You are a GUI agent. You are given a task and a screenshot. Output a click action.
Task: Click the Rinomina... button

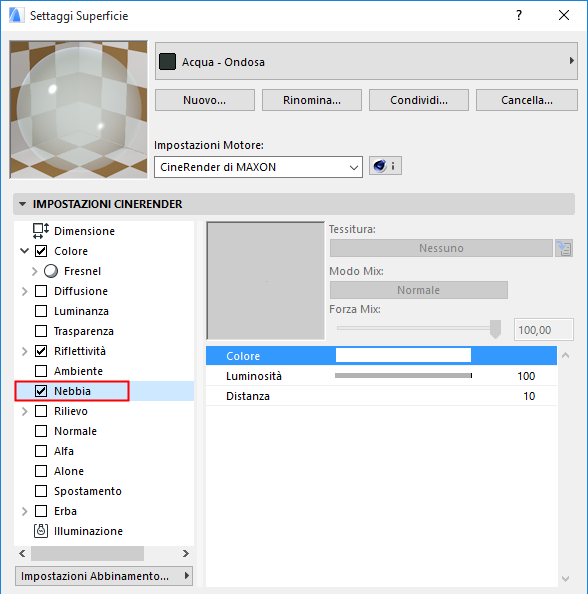tap(312, 100)
